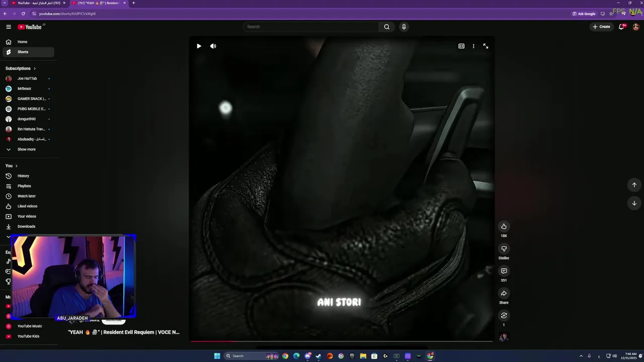The width and height of the screenshot is (644, 362).
Task: Toggle closed captions on the Short
Action: 461,46
